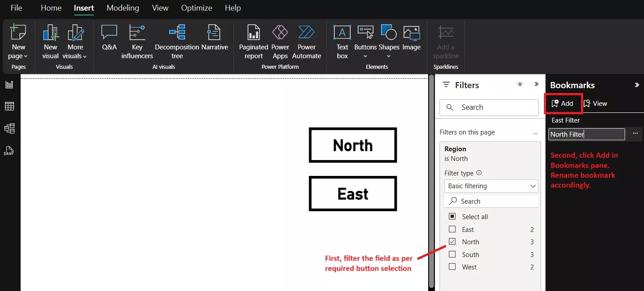Click the View button in Bookmarks pane
The height and width of the screenshot is (291, 644).
(x=596, y=103)
